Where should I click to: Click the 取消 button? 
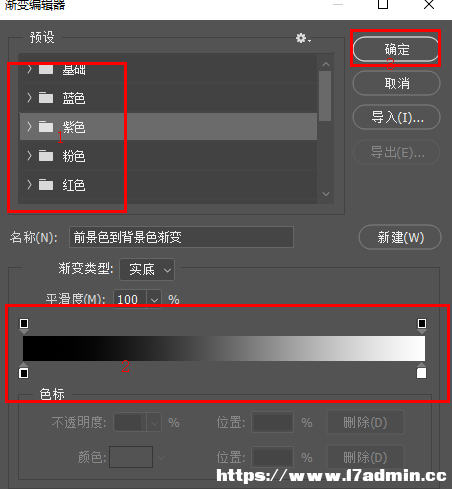pos(396,83)
